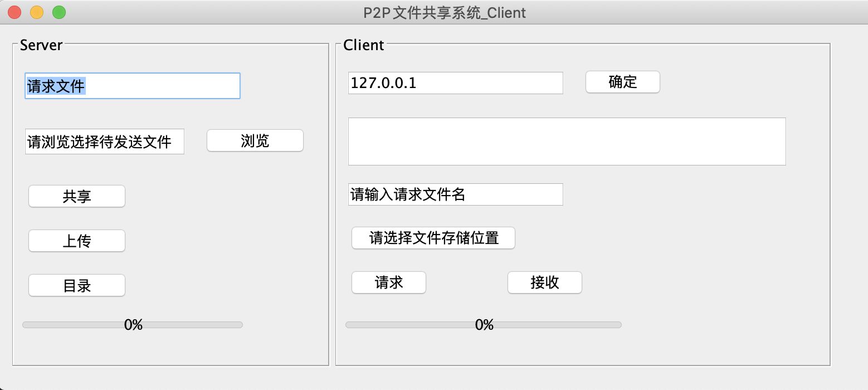Focus the 请求文件 text field

point(133,86)
